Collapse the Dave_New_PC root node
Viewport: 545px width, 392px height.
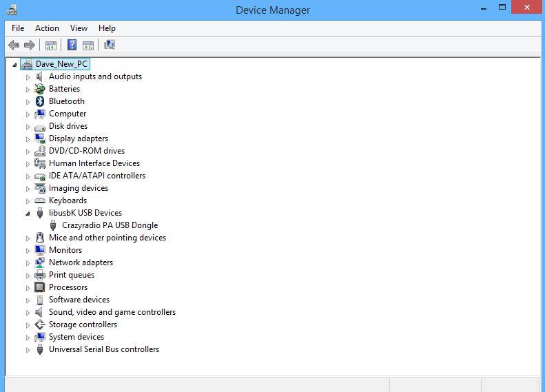point(15,65)
